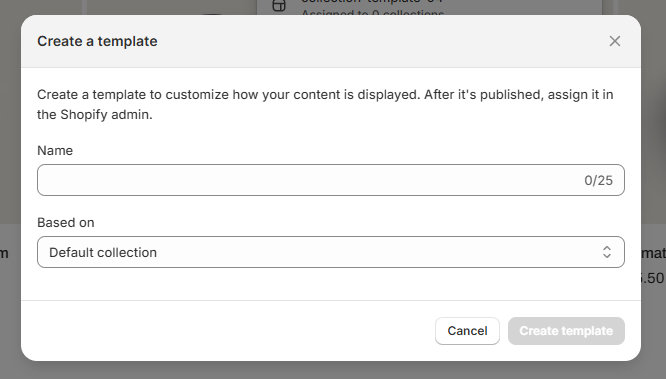Screen dimensions: 666x379
Task: Focus the Name text field
Action: coord(331,180)
